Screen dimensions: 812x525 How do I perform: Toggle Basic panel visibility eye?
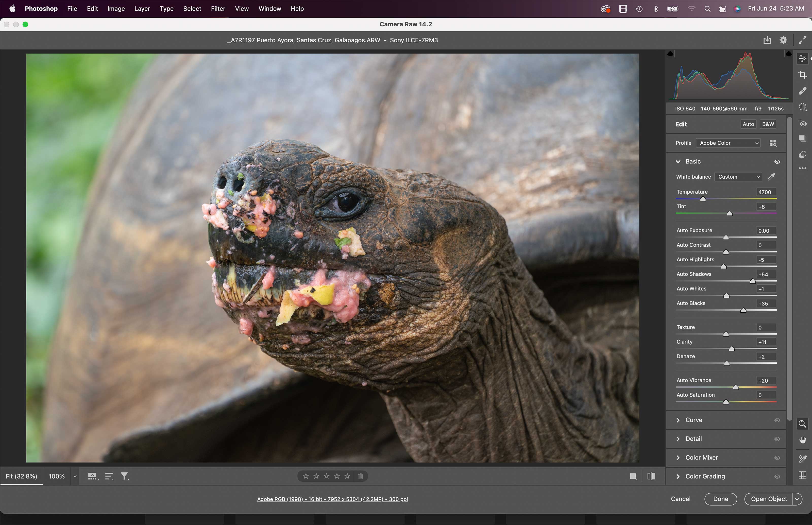pos(777,162)
